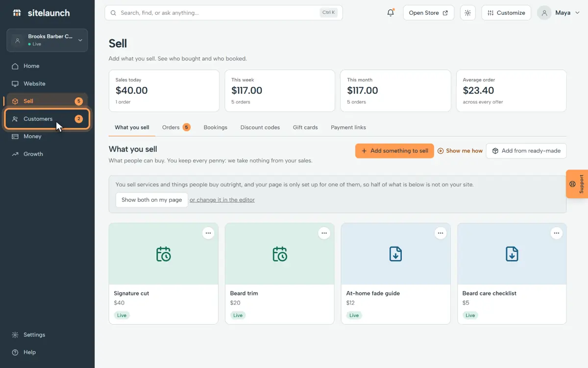The width and height of the screenshot is (588, 368).
Task: Focus the search, find, or ask field
Action: [x=223, y=13]
